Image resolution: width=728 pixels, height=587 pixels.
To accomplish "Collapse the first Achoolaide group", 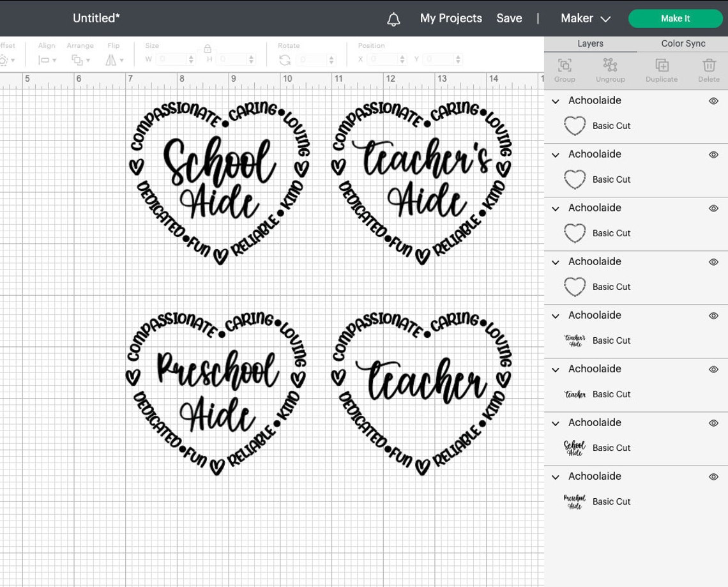I will (555, 101).
